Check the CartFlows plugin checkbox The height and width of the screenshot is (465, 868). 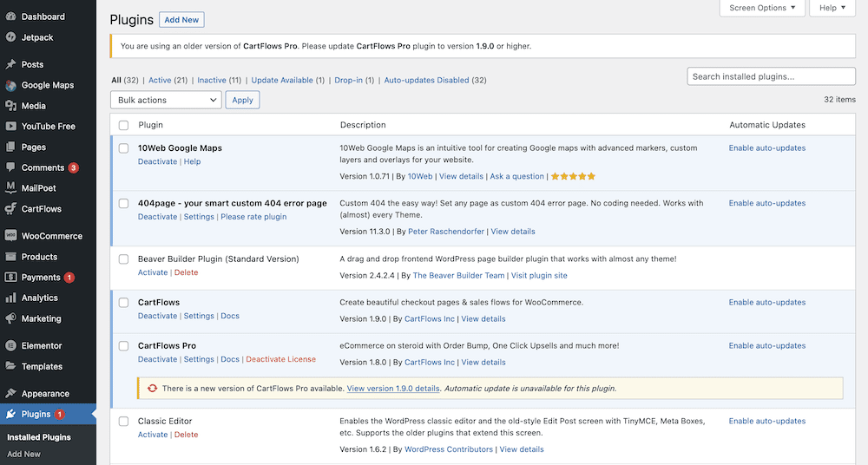(x=123, y=303)
